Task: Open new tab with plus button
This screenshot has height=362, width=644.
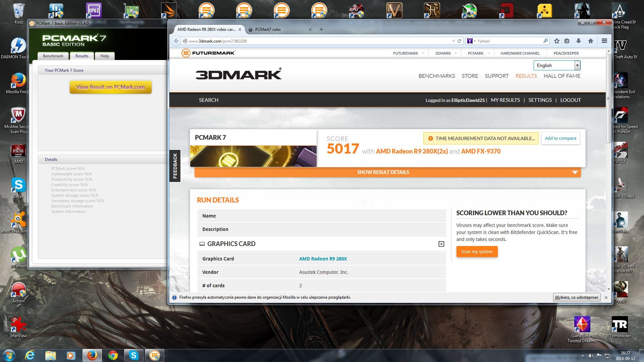Action: coord(321,29)
